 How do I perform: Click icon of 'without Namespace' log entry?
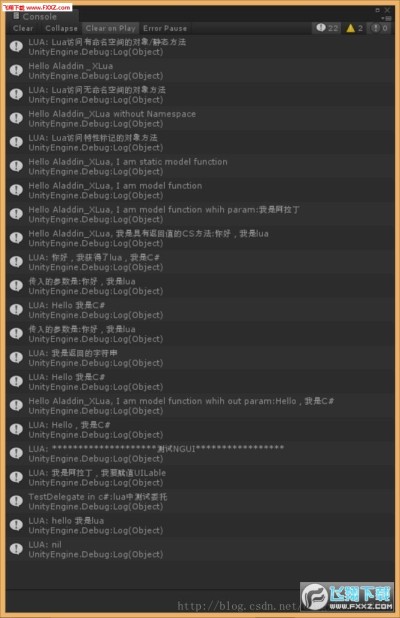pyautogui.click(x=16, y=118)
